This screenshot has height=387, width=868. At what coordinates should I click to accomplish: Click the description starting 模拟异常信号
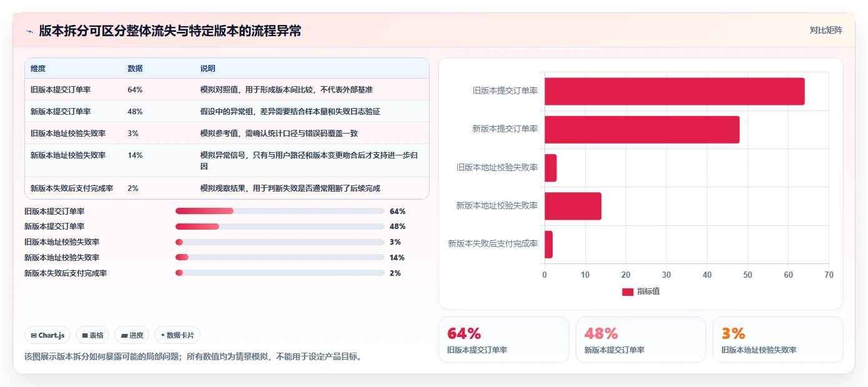click(308, 161)
